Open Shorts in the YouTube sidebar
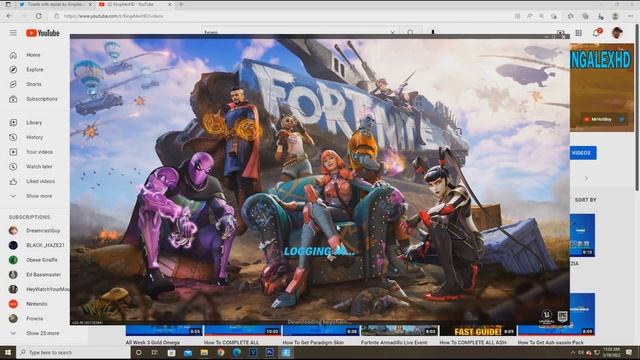This screenshot has width=640, height=360. pyautogui.click(x=33, y=84)
